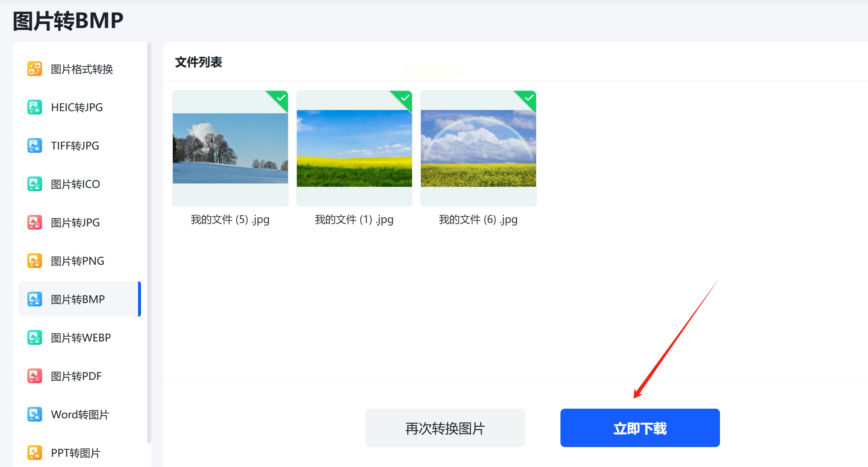Switch to PPT转图片 in the sidebar
The width and height of the screenshot is (868, 467).
click(x=76, y=453)
